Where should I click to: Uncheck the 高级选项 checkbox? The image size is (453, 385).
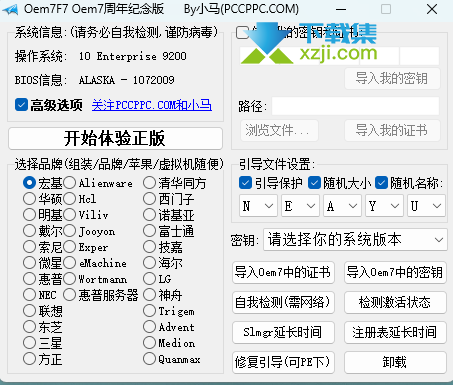tap(21, 105)
